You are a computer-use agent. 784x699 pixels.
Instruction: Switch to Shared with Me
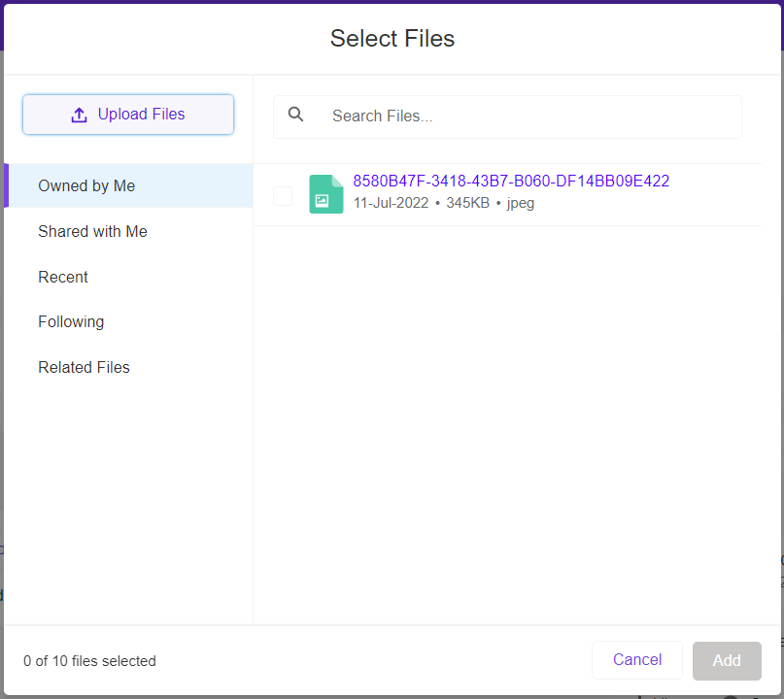tap(92, 231)
